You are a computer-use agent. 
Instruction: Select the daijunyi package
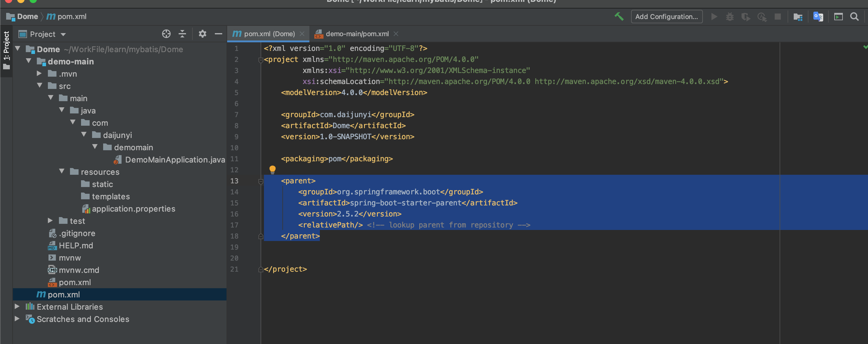112,135
